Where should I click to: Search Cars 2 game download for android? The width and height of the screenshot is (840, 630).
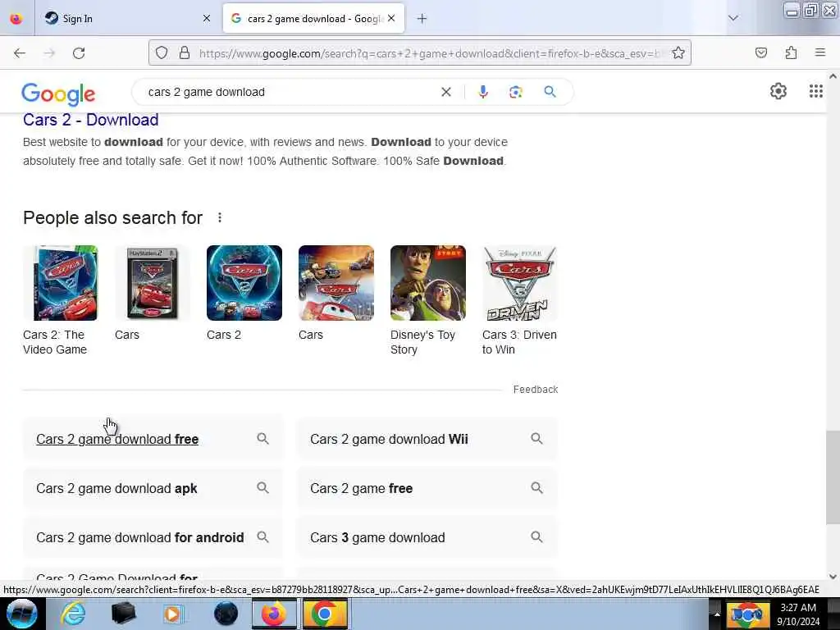[153, 537]
